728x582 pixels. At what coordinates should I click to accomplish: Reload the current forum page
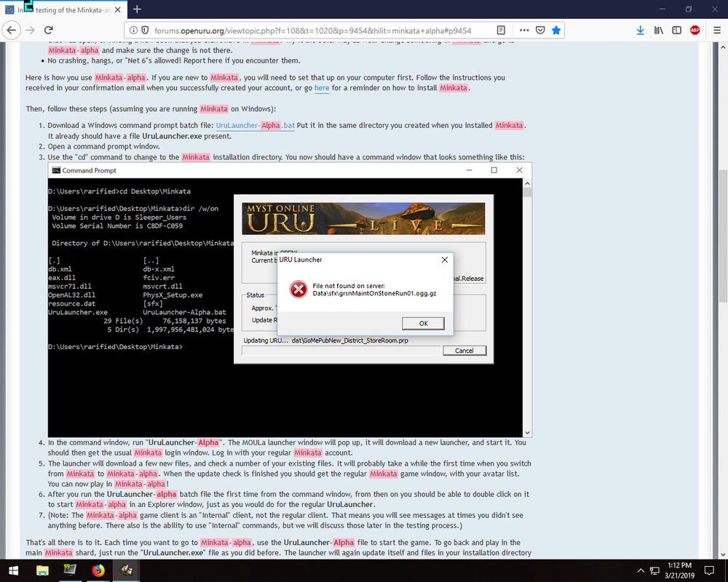click(48, 30)
